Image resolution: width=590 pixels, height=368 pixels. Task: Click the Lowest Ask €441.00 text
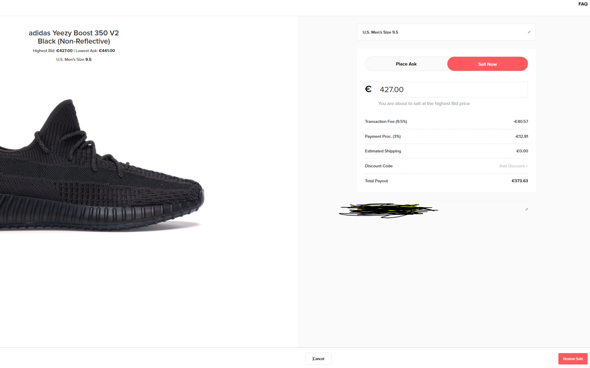[x=96, y=51]
